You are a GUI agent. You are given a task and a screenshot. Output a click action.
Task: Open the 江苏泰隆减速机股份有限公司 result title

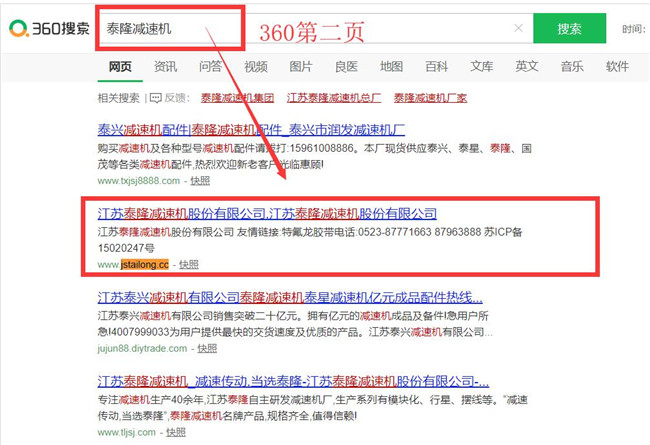[x=267, y=214]
